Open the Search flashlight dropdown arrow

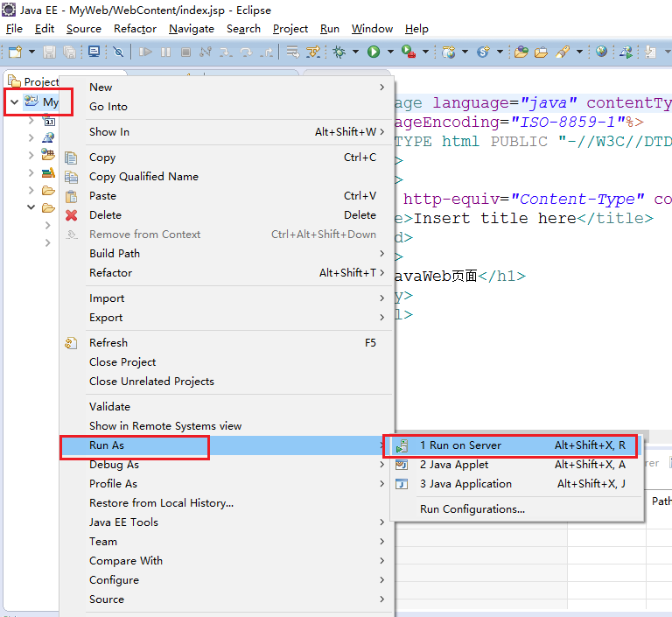click(579, 52)
